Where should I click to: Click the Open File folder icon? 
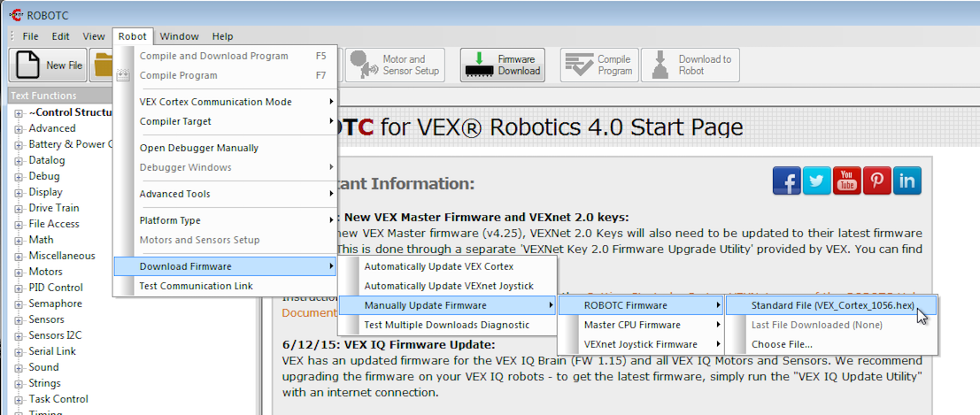[101, 65]
